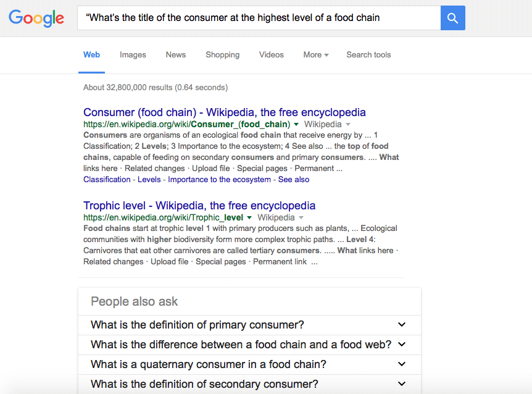Switch to the News tab
The height and width of the screenshot is (394, 532).
(175, 55)
